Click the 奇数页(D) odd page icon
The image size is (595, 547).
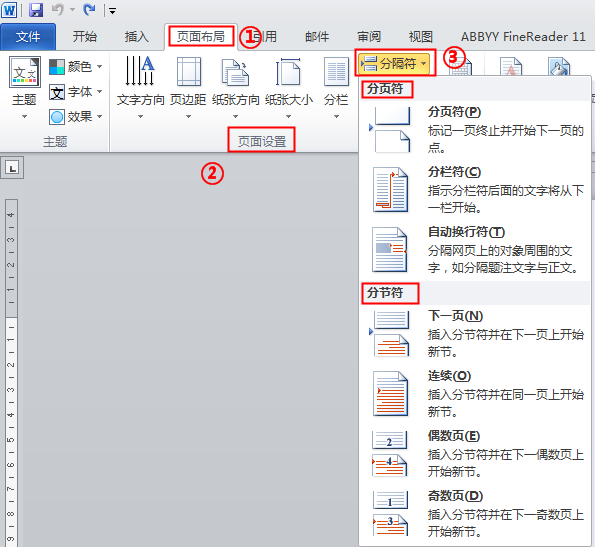[x=390, y=513]
